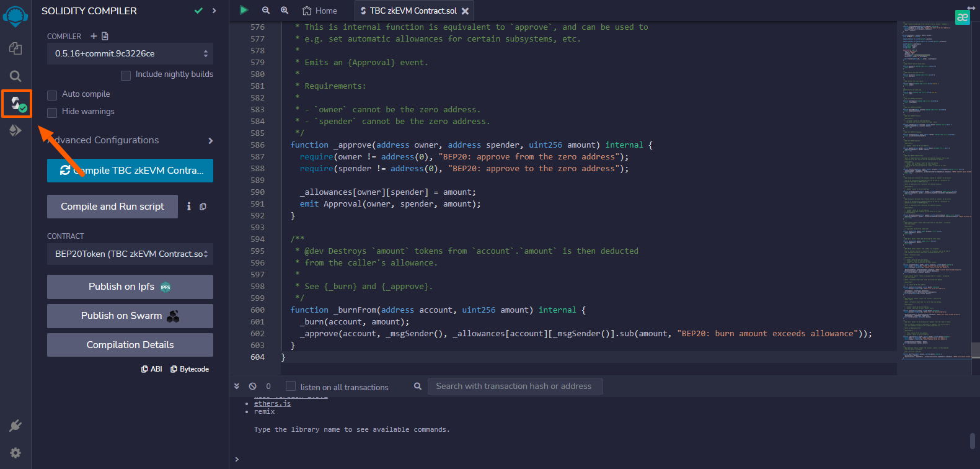This screenshot has width=980, height=469.
Task: Open the Plugin Manager plug icon
Action: pos(15,426)
